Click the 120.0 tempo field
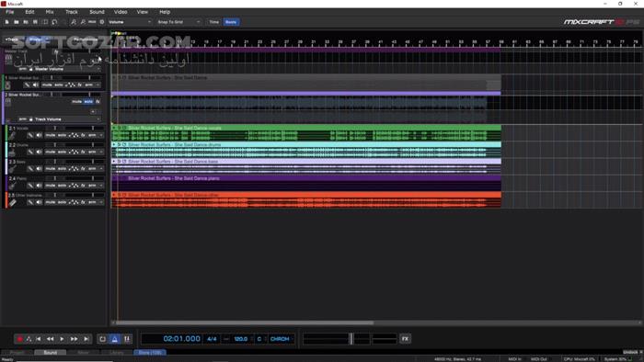 (241, 339)
